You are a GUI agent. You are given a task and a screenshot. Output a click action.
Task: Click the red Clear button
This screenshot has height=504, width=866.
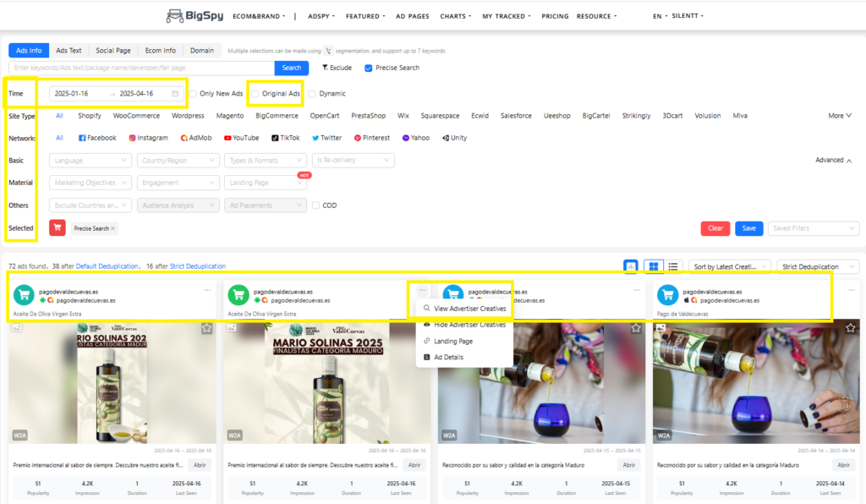point(715,228)
